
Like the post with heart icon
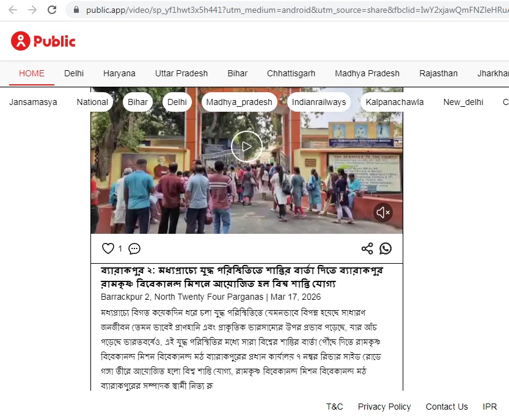(x=108, y=248)
